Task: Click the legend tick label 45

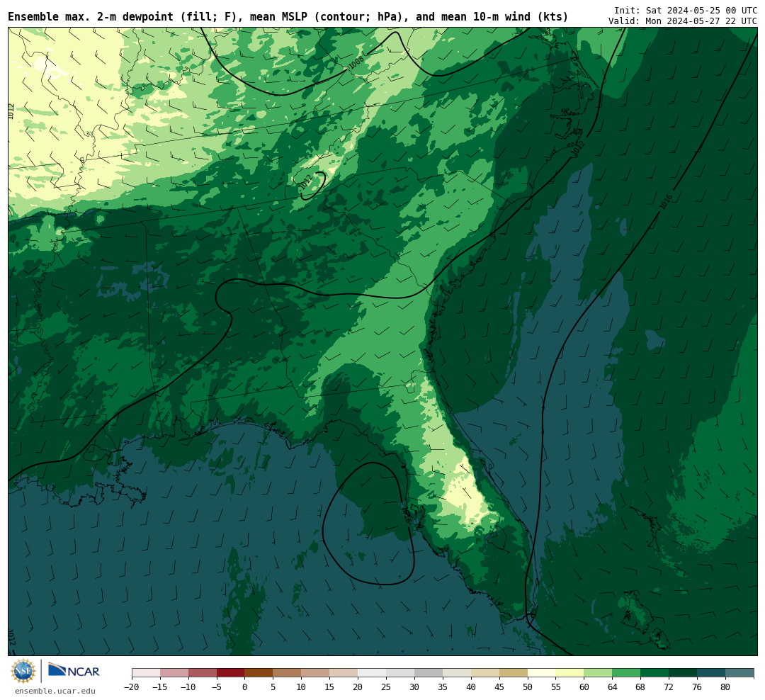Action: click(499, 687)
